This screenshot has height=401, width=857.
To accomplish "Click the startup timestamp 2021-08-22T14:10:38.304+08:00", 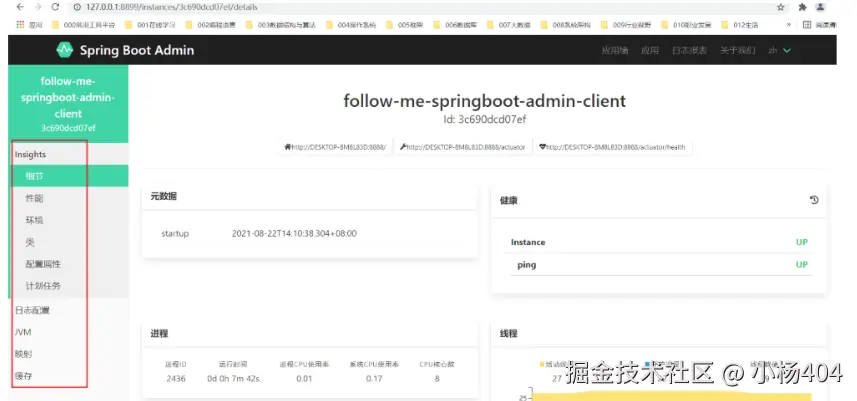I will (294, 233).
